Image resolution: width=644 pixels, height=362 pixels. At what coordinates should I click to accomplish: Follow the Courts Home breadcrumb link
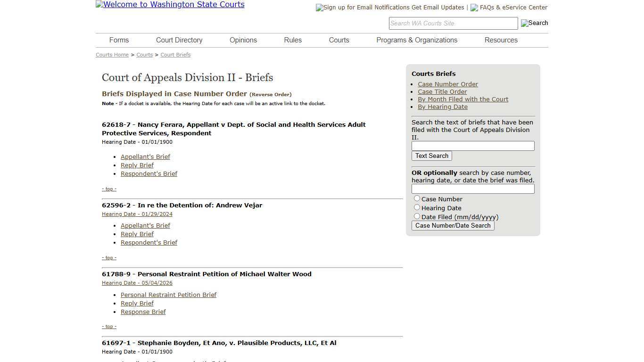click(112, 55)
